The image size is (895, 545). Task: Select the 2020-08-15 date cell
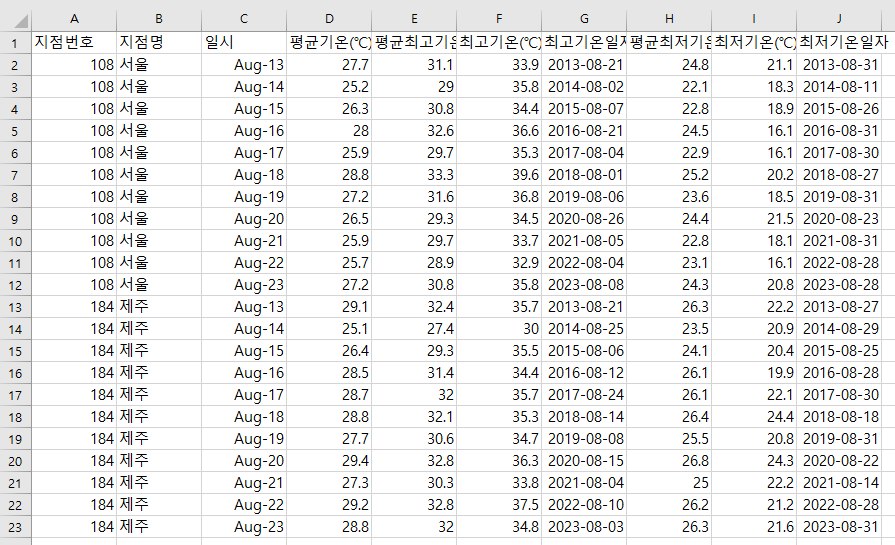(x=584, y=461)
